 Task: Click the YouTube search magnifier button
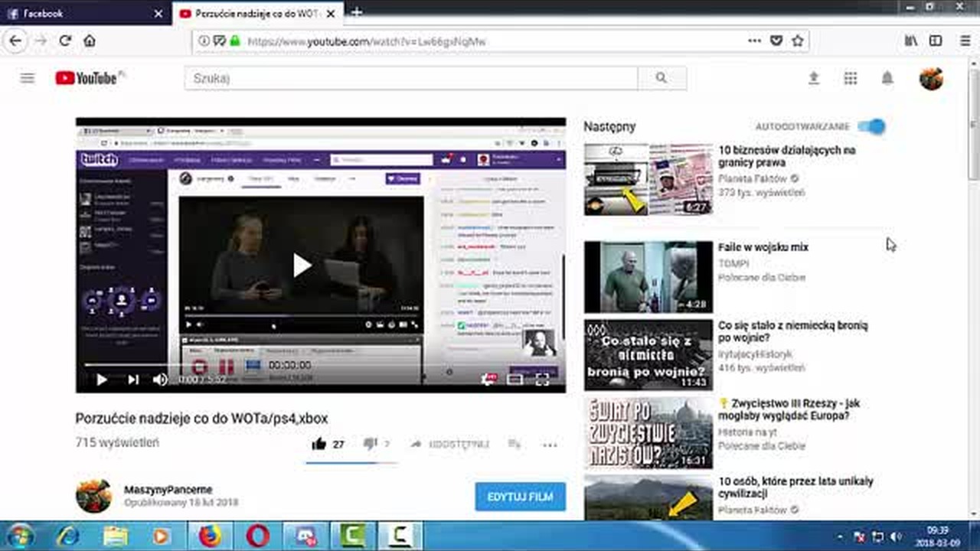(x=661, y=78)
